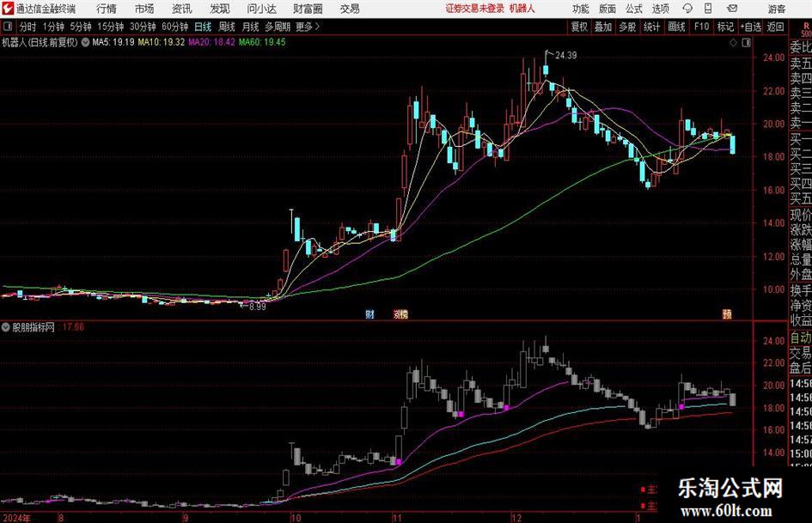812x523 pixels.
Task: Click the 游客 user label
Action: click(x=776, y=9)
